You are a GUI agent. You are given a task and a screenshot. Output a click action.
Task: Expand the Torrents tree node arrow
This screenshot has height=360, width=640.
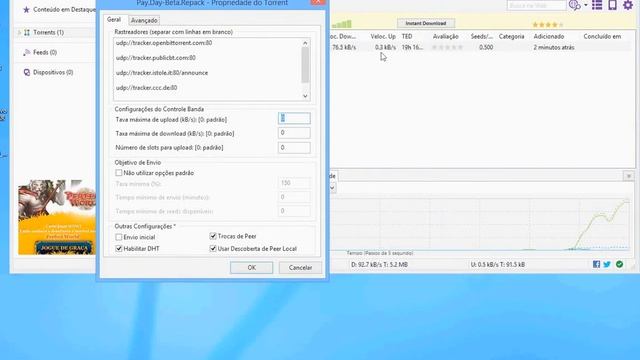[19, 32]
